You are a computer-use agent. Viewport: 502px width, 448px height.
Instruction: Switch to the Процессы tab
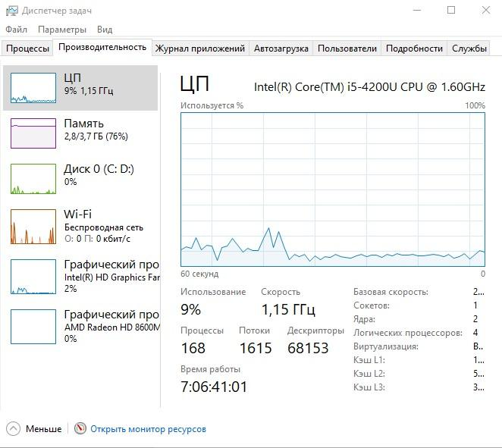click(x=27, y=49)
